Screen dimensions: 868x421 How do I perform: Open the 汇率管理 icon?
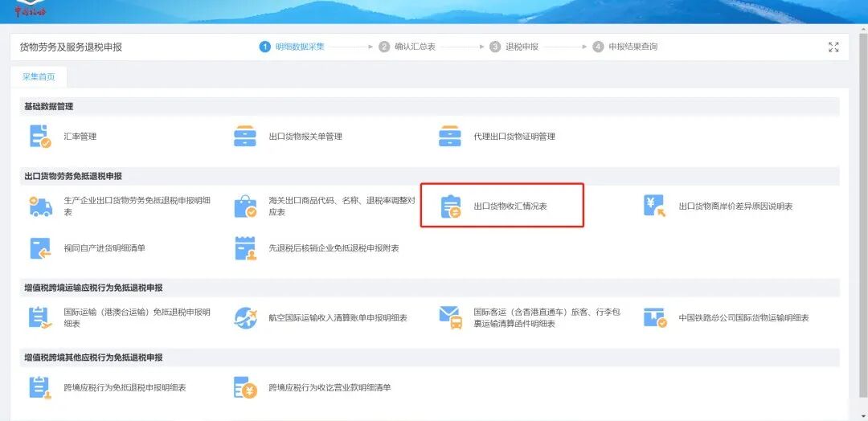pos(40,136)
